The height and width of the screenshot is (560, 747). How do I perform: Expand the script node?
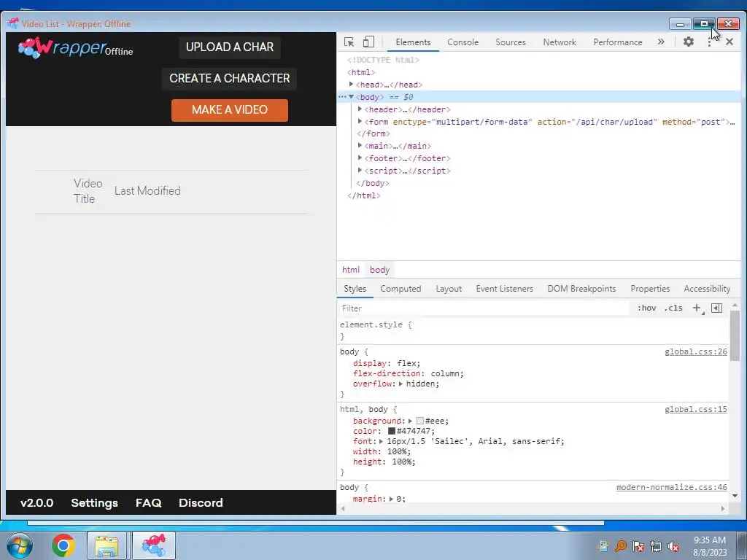tap(360, 171)
